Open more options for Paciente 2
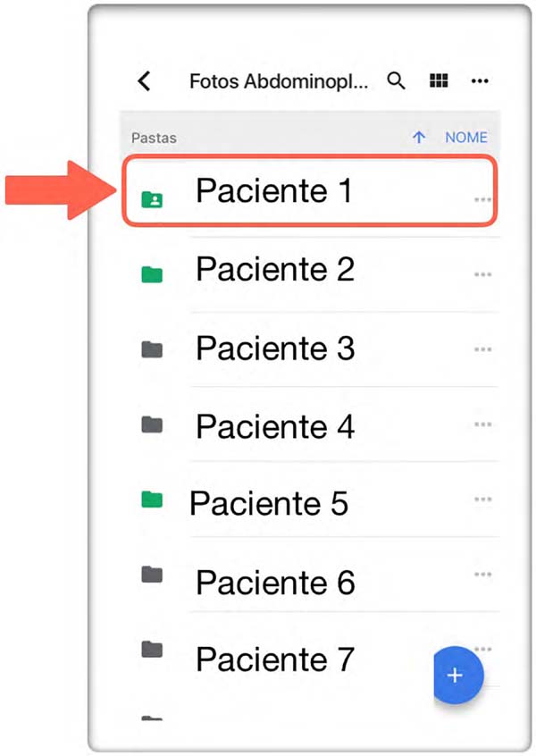Image resolution: width=536 pixels, height=756 pixels. click(x=482, y=274)
